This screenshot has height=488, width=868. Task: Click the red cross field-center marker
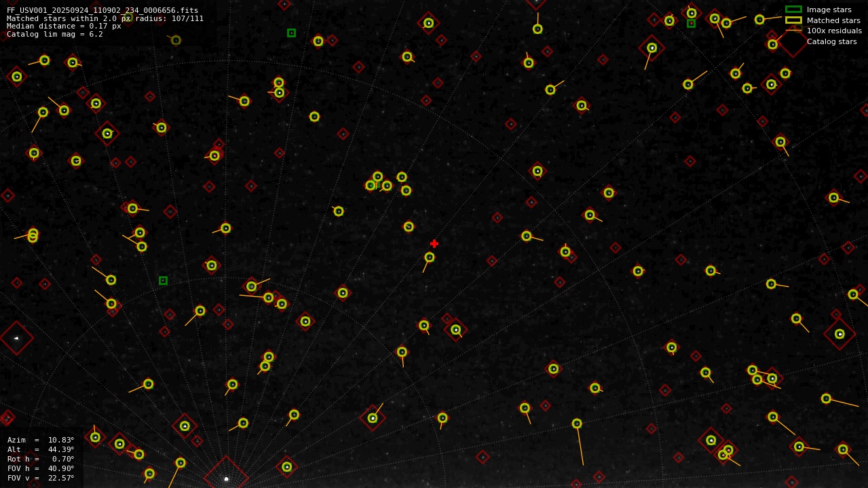(x=434, y=244)
